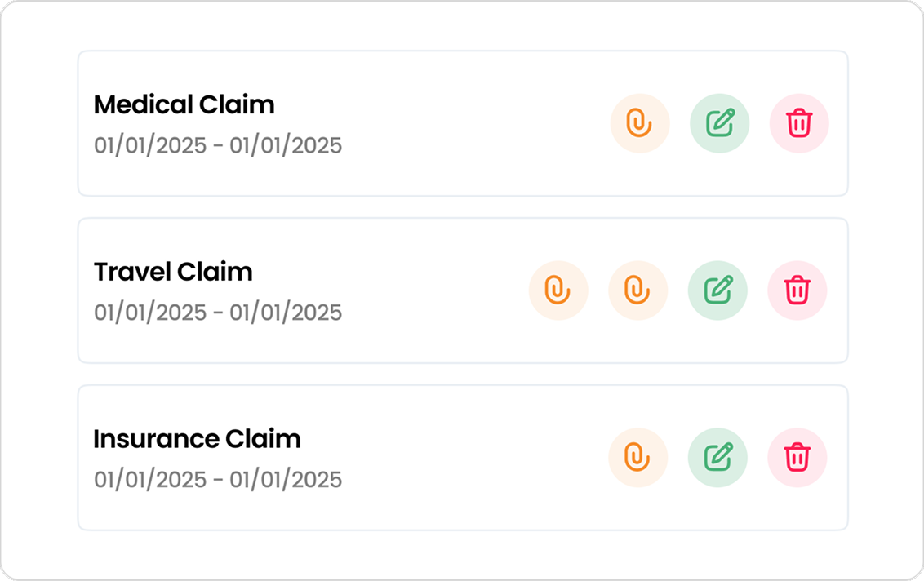This screenshot has width=924, height=581.
Task: Open Travel Claim attachment icon beside edit button
Action: 637,290
